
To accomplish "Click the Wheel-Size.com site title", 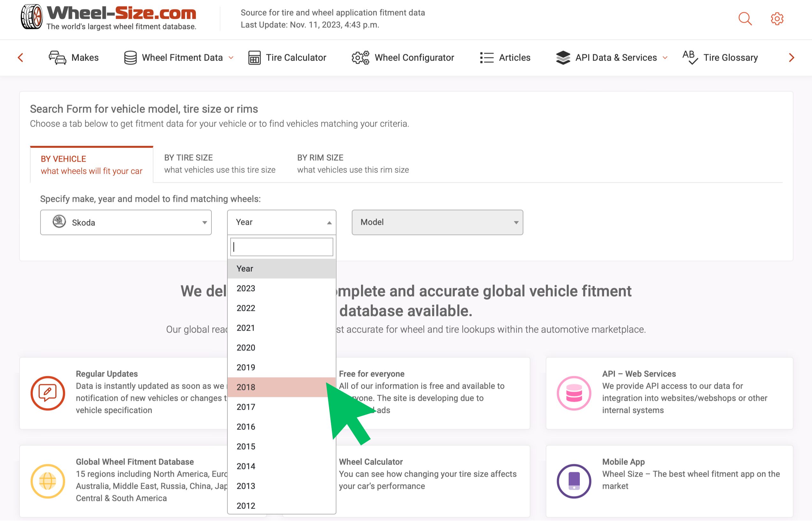I will [122, 13].
